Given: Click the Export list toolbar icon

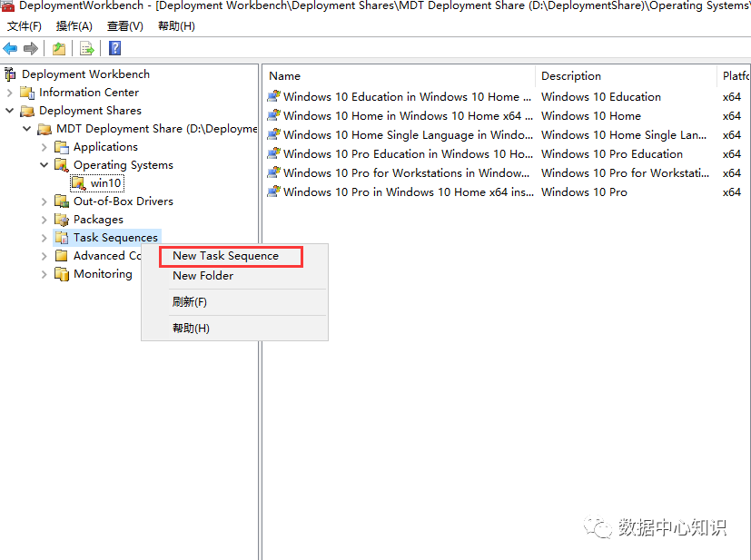Looking at the screenshot, I should (x=86, y=48).
